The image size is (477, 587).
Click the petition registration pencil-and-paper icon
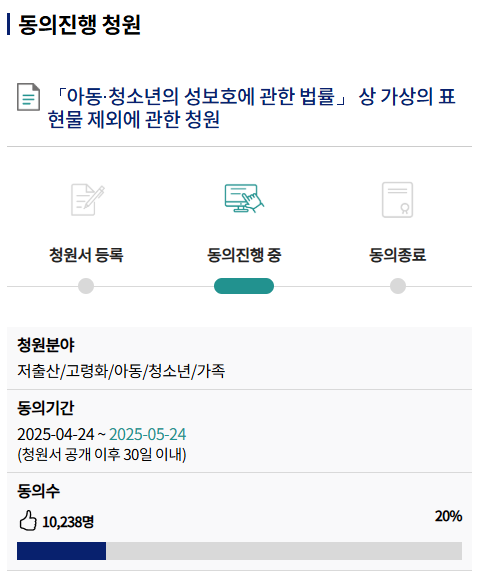88,200
